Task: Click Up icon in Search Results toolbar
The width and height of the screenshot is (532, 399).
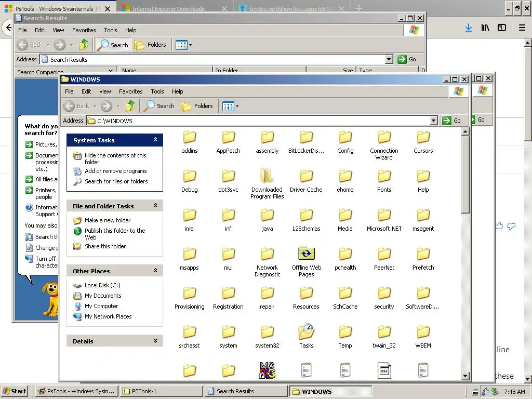Action: coord(84,45)
